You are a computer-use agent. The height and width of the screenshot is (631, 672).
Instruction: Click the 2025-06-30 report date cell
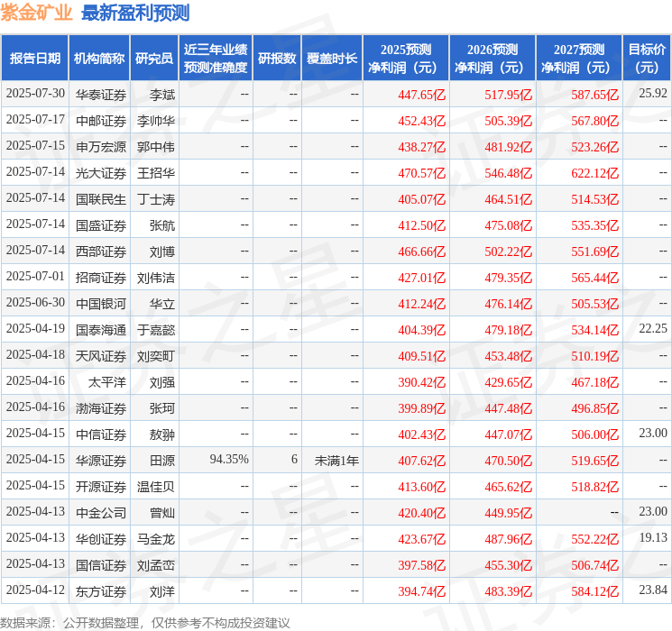point(35,303)
